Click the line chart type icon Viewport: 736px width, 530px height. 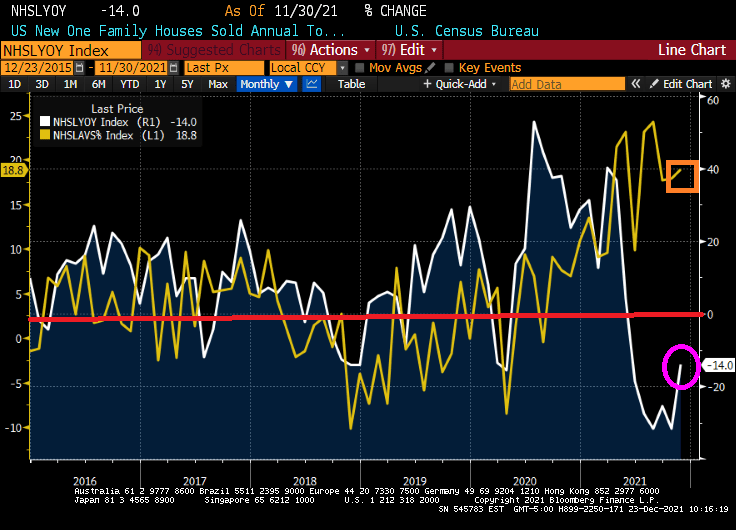311,84
